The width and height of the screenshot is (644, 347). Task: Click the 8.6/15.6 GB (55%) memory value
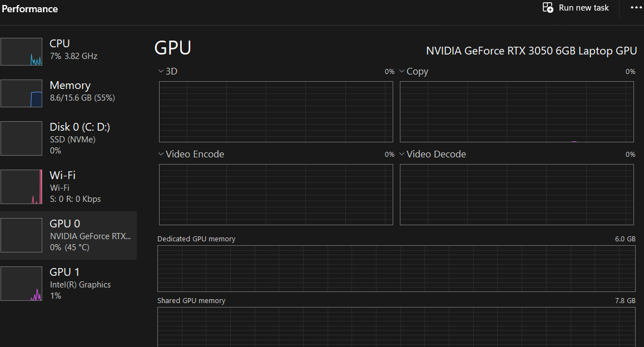[82, 98]
